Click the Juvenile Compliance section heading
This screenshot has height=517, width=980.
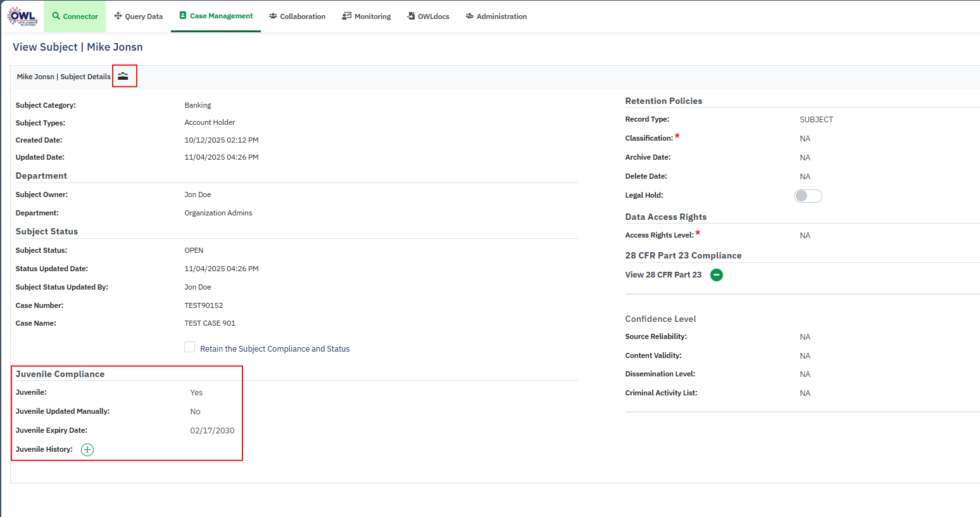pyautogui.click(x=60, y=374)
